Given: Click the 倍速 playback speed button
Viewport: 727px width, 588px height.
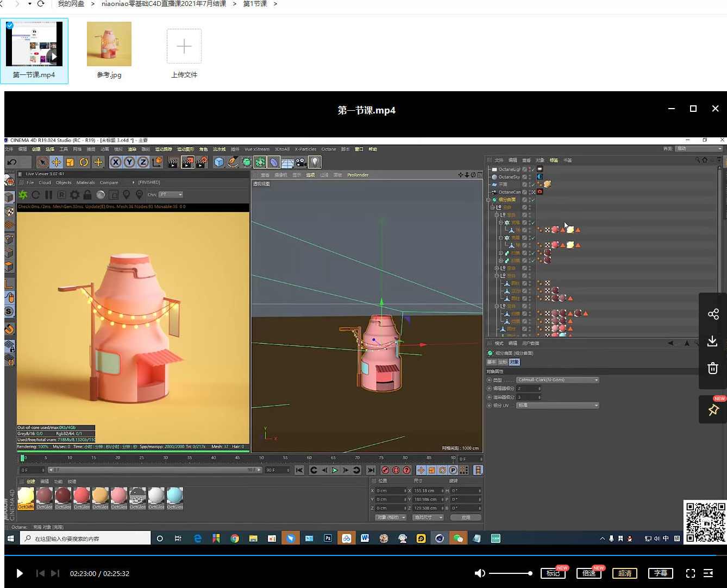Looking at the screenshot, I should point(589,573).
